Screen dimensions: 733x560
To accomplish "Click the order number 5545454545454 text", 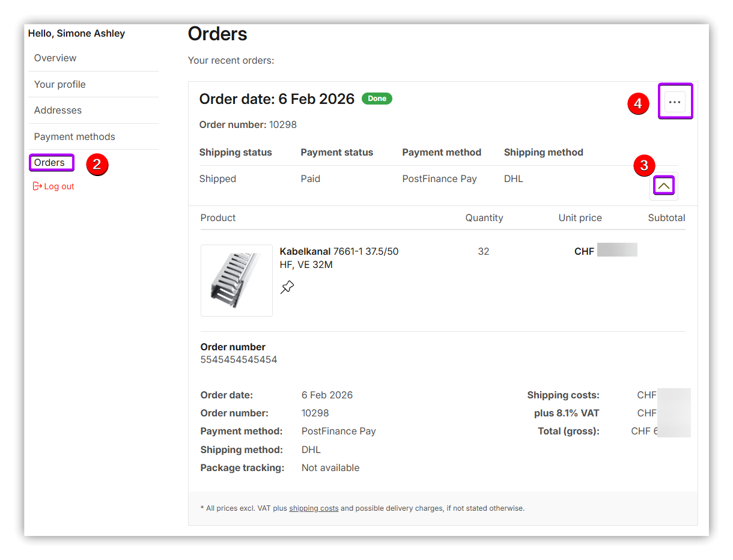I will tap(239, 360).
